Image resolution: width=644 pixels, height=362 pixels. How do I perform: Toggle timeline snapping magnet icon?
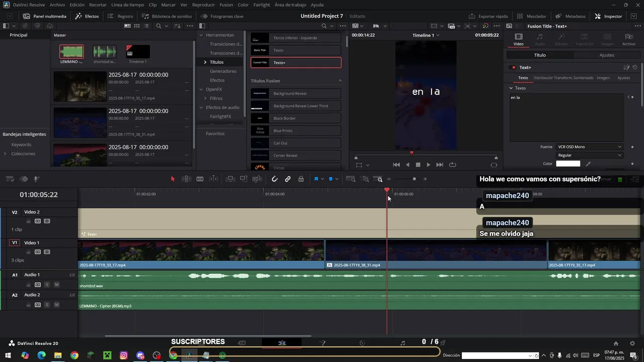point(275,179)
